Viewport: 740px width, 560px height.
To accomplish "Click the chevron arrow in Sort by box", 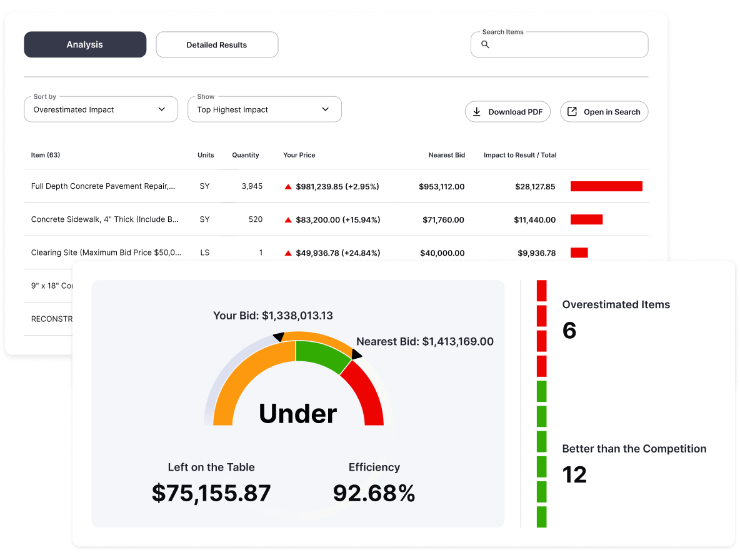I will (x=162, y=109).
